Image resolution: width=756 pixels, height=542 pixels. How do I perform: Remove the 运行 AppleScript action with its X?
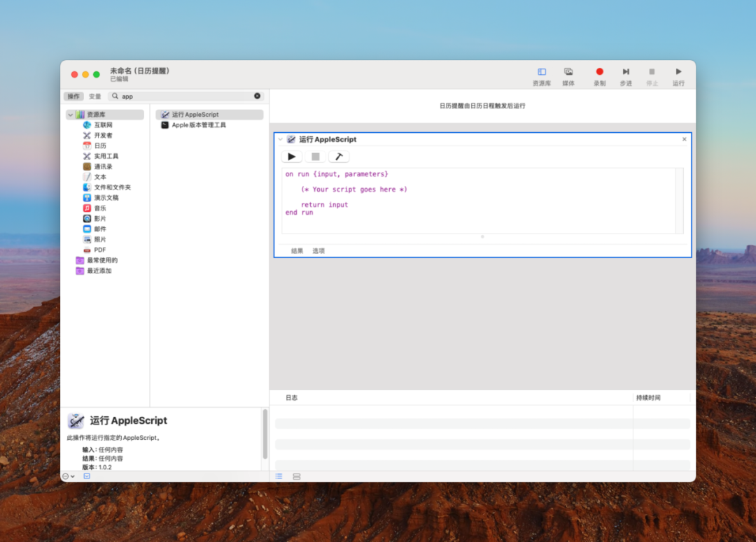click(684, 139)
